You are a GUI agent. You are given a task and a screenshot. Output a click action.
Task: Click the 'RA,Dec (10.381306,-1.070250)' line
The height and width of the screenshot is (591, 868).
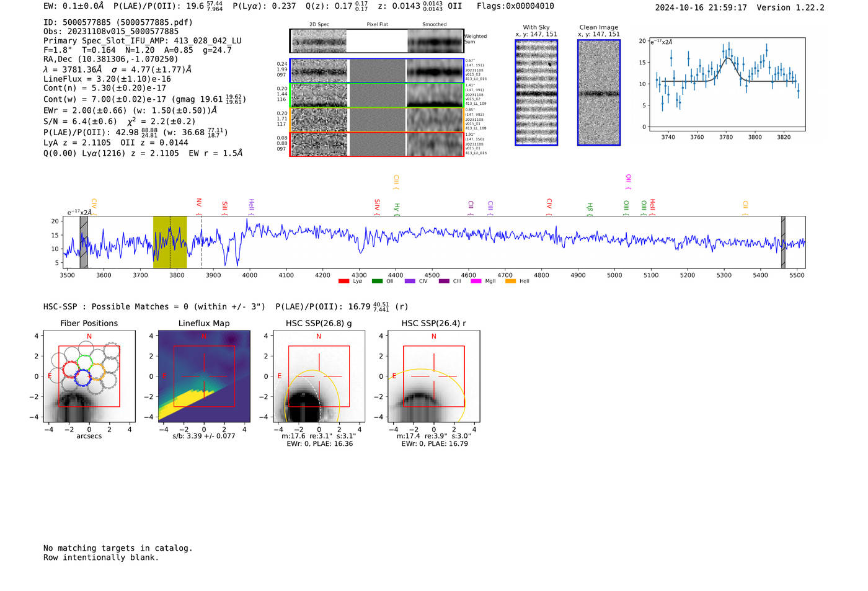[111, 59]
